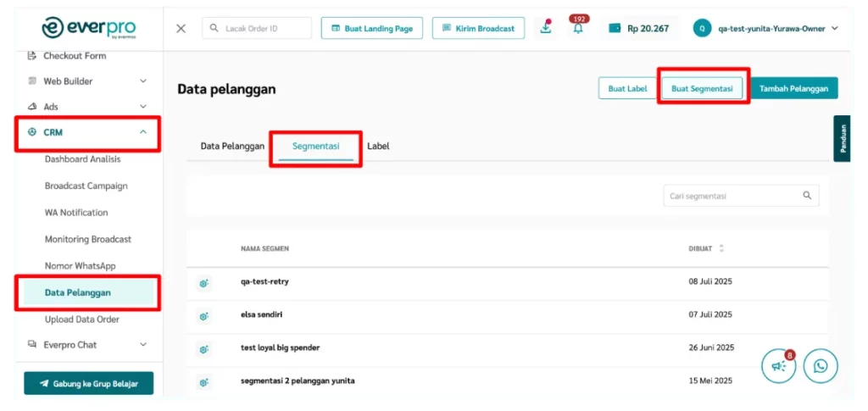Click the search icon in Cari segmentasi
Screen dimensions: 868x411
(807, 195)
